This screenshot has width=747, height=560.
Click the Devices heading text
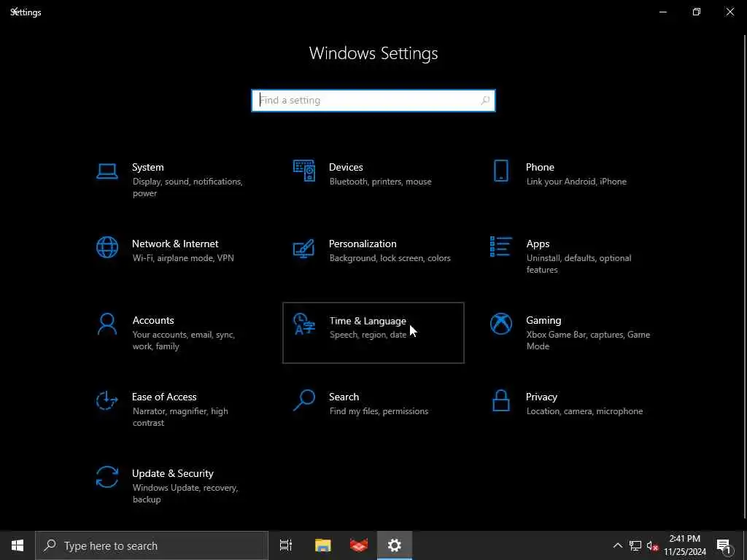tap(346, 167)
